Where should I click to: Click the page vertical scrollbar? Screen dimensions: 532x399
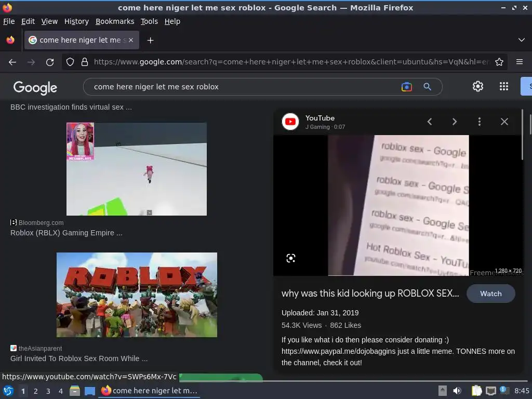tap(530, 124)
